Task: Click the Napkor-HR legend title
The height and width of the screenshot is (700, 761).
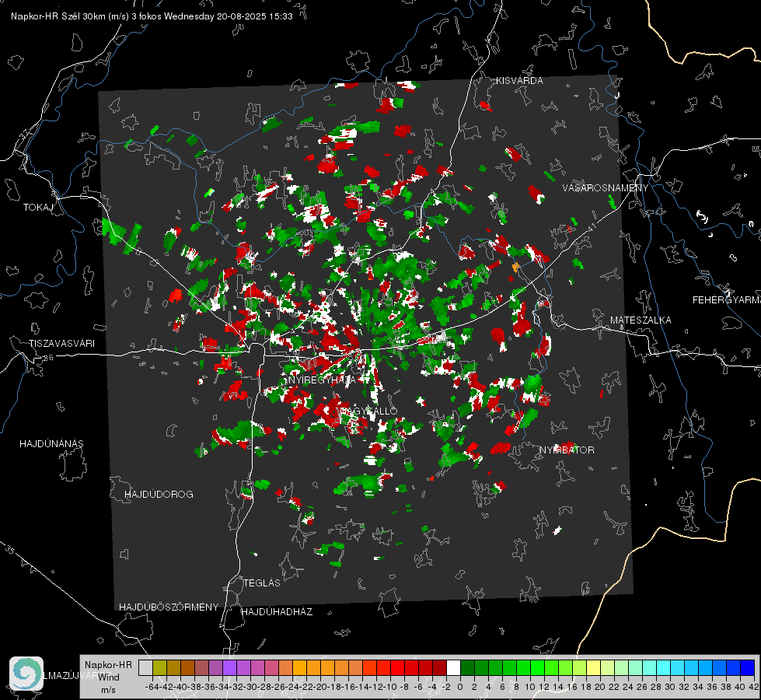Action: 108,664
